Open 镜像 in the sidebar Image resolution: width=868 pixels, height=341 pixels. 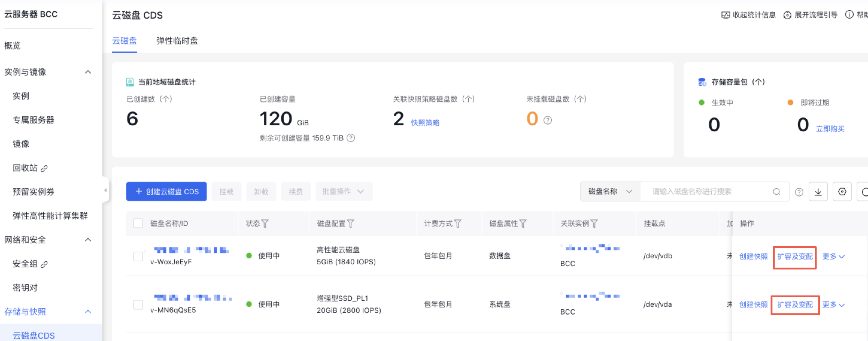point(21,144)
